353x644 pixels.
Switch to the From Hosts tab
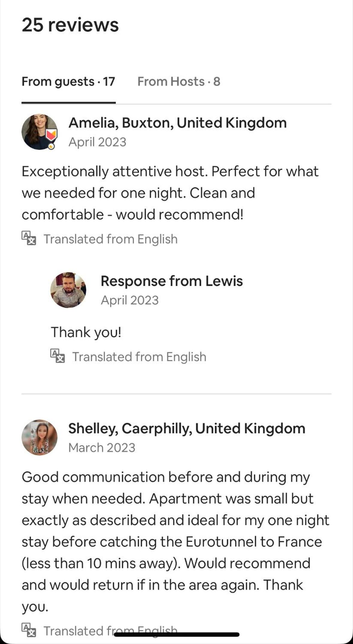point(179,82)
